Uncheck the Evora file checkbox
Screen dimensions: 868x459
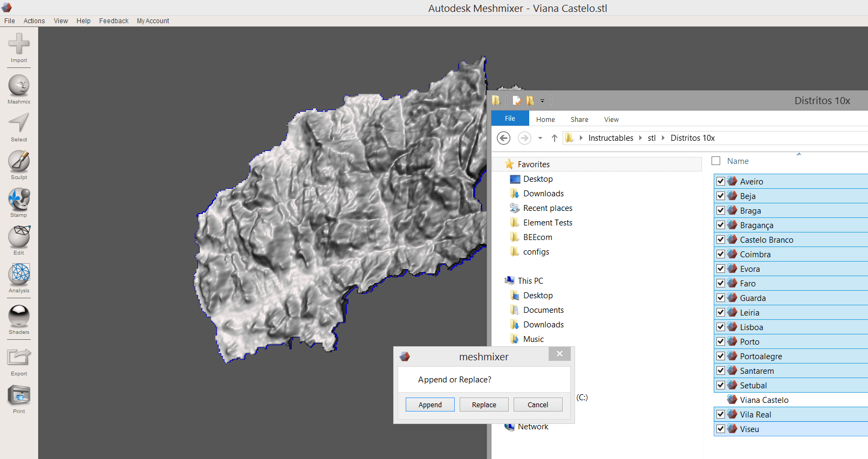[x=721, y=269]
